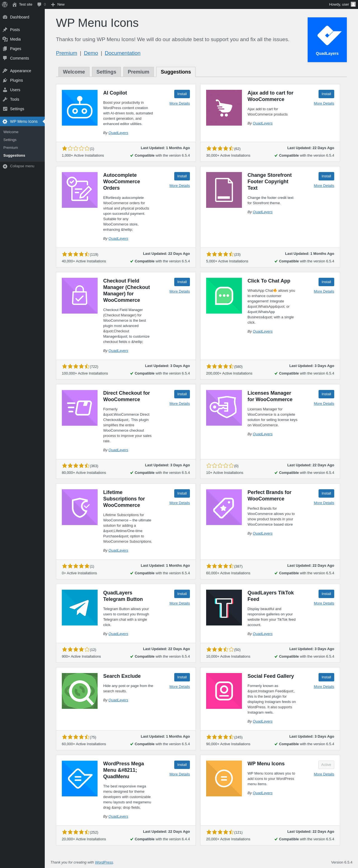
Task: Open Pages in the admin sidebar
Action: point(22,48)
